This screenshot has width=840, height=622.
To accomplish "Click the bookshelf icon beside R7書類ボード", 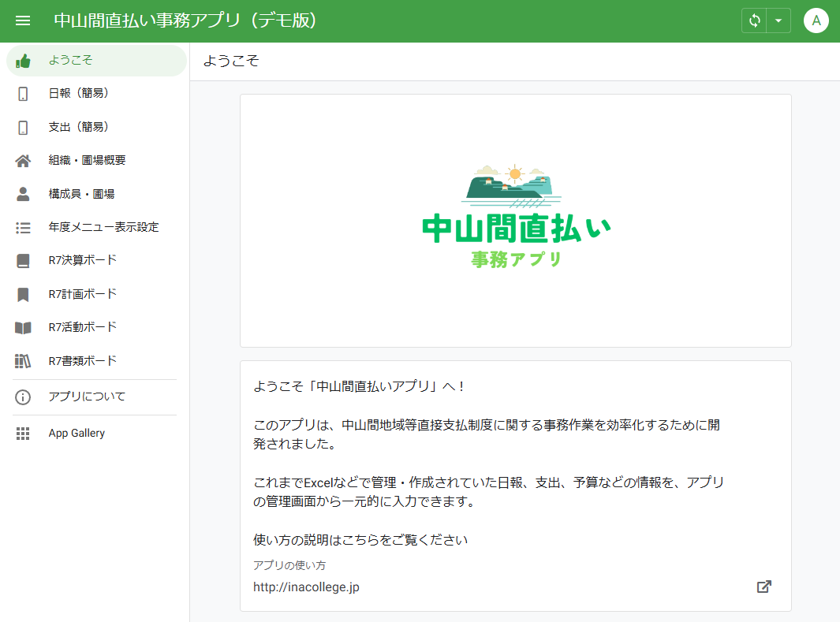I will click(23, 361).
